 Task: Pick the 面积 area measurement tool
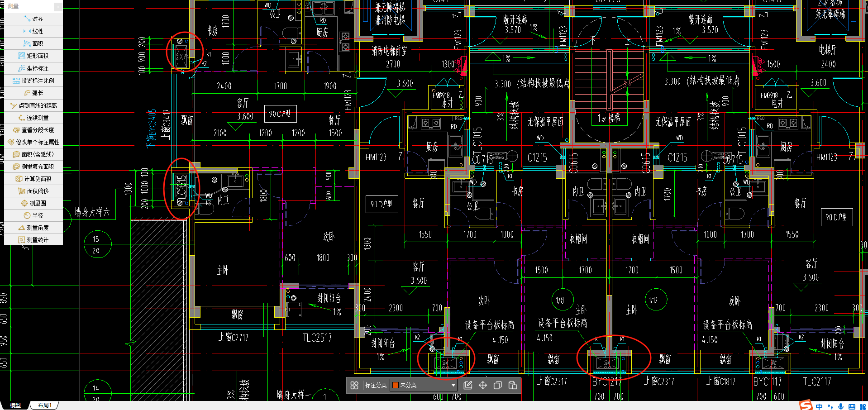[33, 43]
